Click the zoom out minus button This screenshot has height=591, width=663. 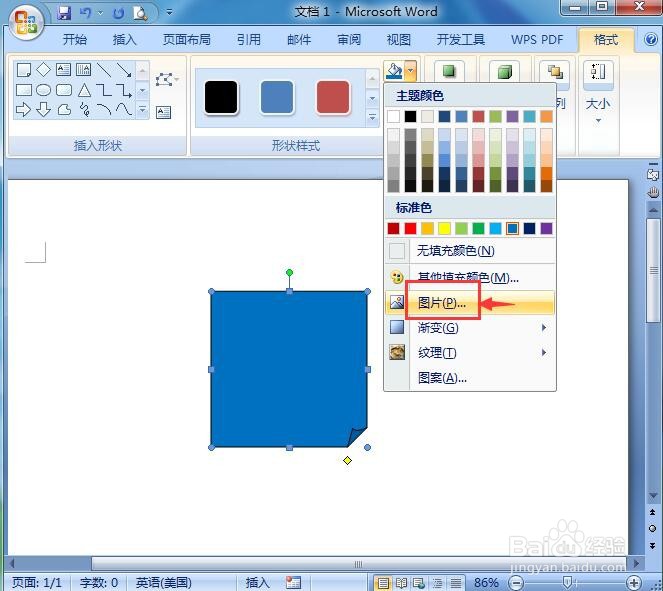[x=515, y=583]
